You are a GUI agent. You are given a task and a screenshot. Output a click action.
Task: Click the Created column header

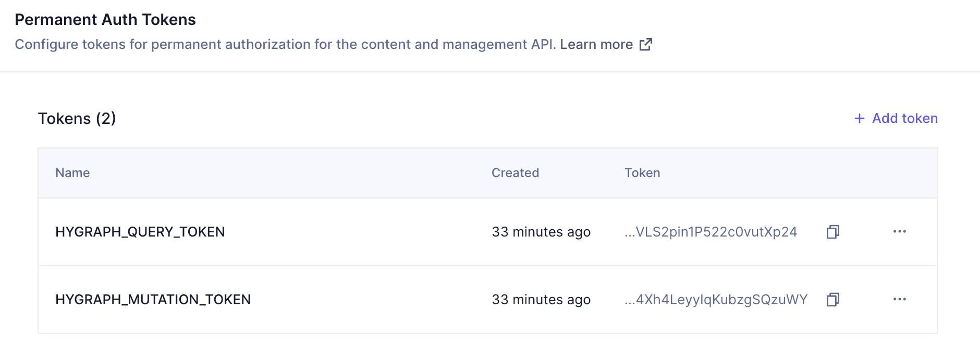point(514,172)
